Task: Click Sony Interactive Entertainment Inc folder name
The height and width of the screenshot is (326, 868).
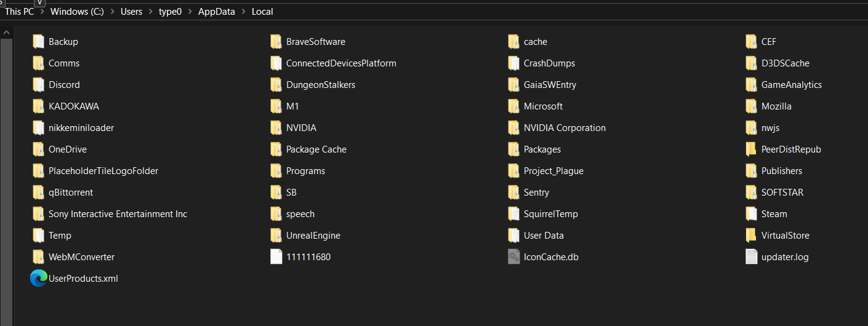Action: [118, 214]
